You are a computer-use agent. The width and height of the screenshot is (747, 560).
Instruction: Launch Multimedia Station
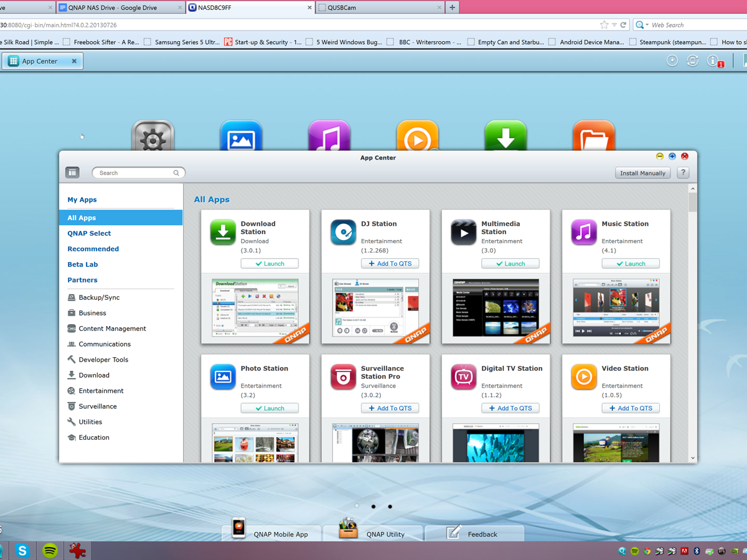[510, 264]
